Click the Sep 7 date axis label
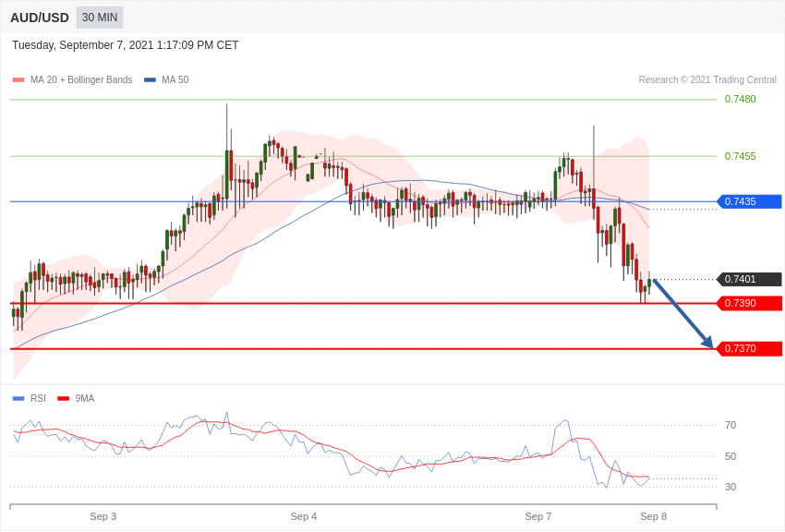This screenshot has height=532, width=785. tap(538, 516)
